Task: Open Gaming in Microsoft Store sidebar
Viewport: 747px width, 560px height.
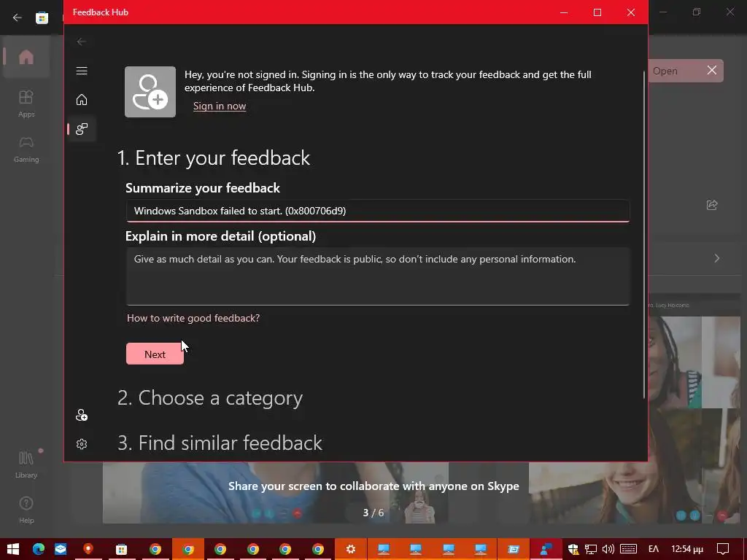Action: pyautogui.click(x=26, y=149)
